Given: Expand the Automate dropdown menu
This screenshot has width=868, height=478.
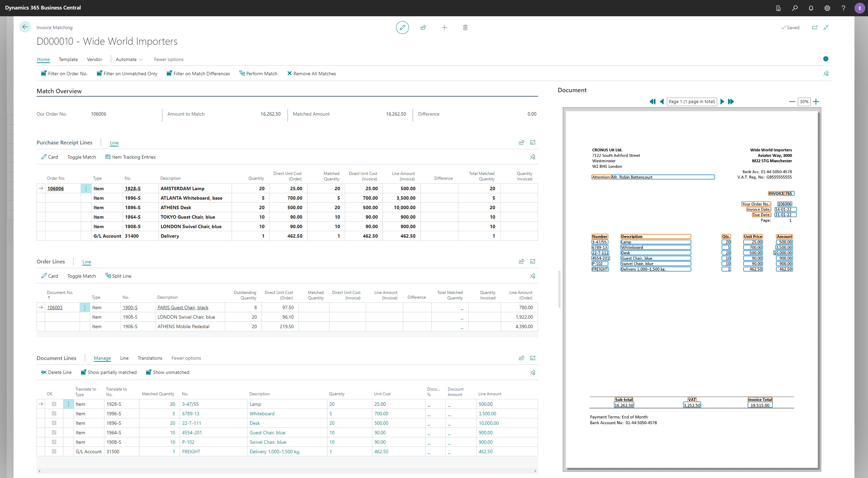Looking at the screenshot, I should (x=129, y=59).
